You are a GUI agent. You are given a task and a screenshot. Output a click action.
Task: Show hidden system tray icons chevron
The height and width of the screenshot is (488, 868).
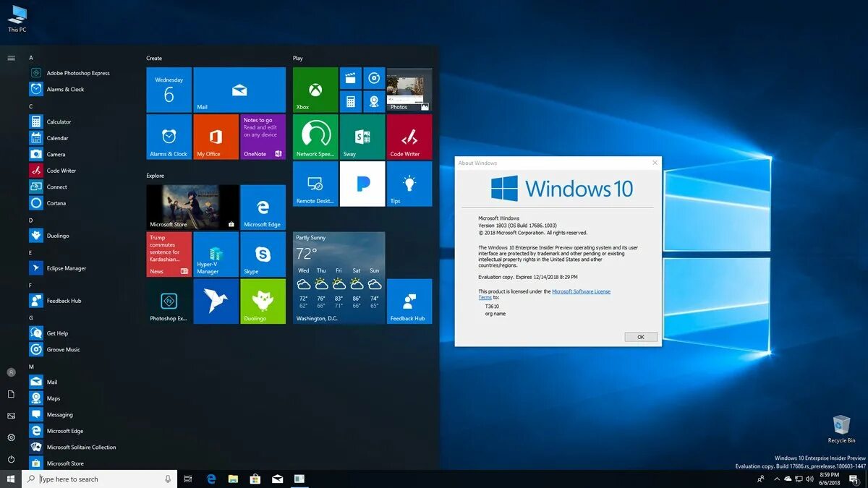(x=777, y=479)
